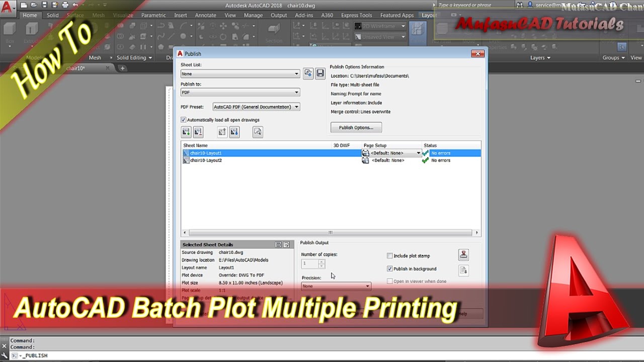This screenshot has height=362, width=644.
Task: Click the page setup icon for chair10-Layout1
Action: pos(366,153)
